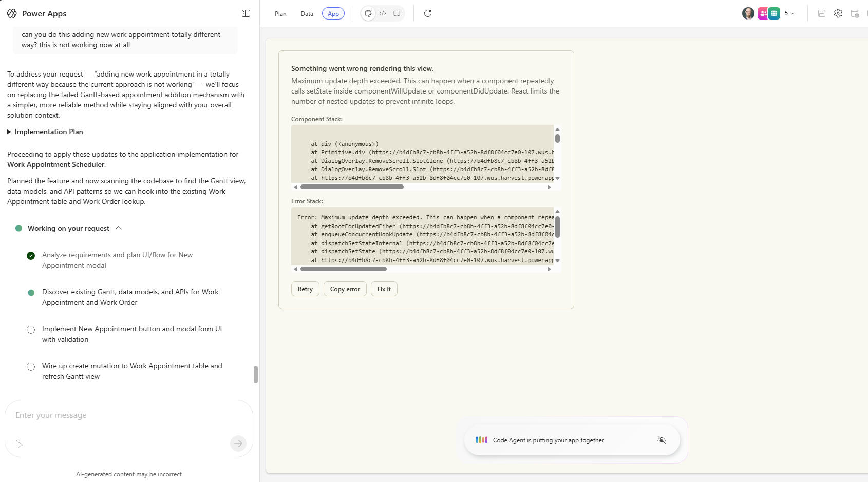The image size is (868, 482).
Task: Click the save icon in top toolbar
Action: (x=822, y=13)
